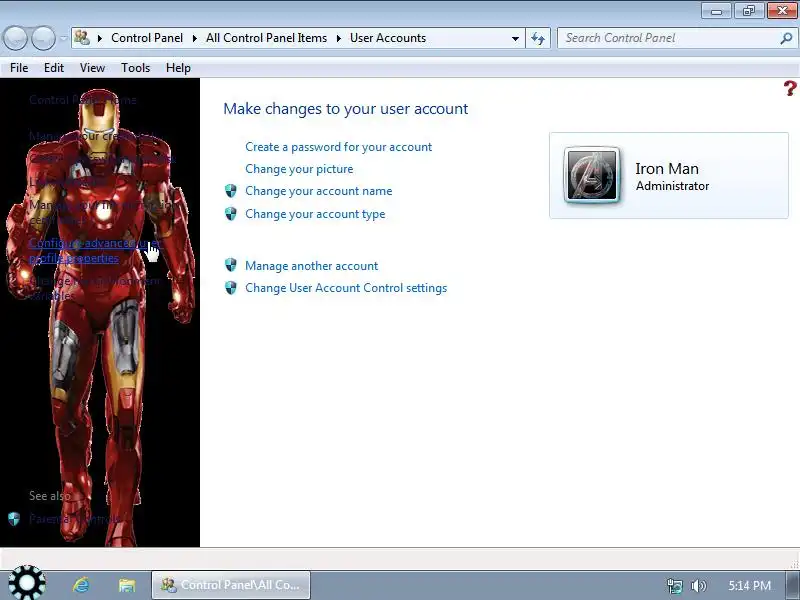The image size is (800, 600).
Task: Open the recent pages dropdown beside Forward
Action: (63, 38)
